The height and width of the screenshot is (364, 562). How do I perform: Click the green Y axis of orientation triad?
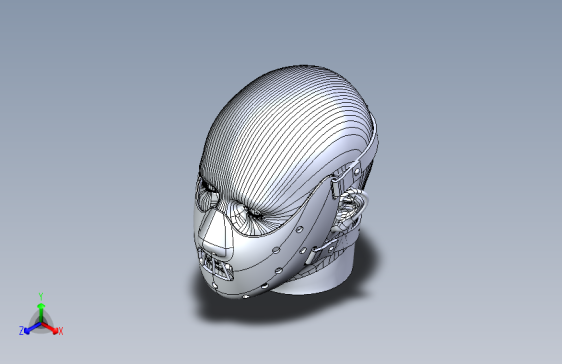tap(41, 312)
